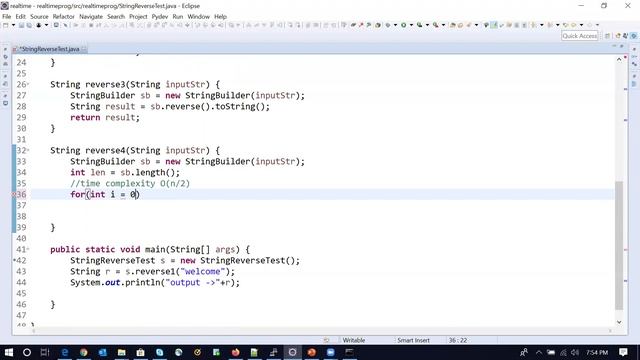
Task: Open the Search menu
Action: [116, 17]
